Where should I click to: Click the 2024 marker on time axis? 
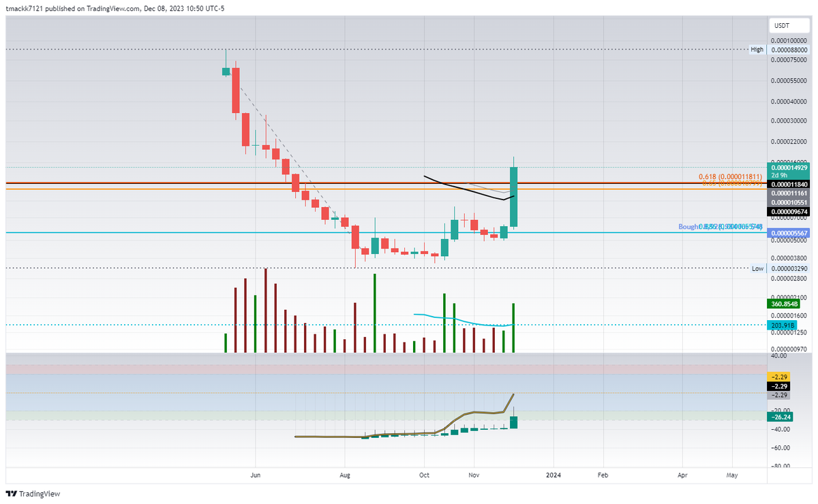click(x=554, y=475)
